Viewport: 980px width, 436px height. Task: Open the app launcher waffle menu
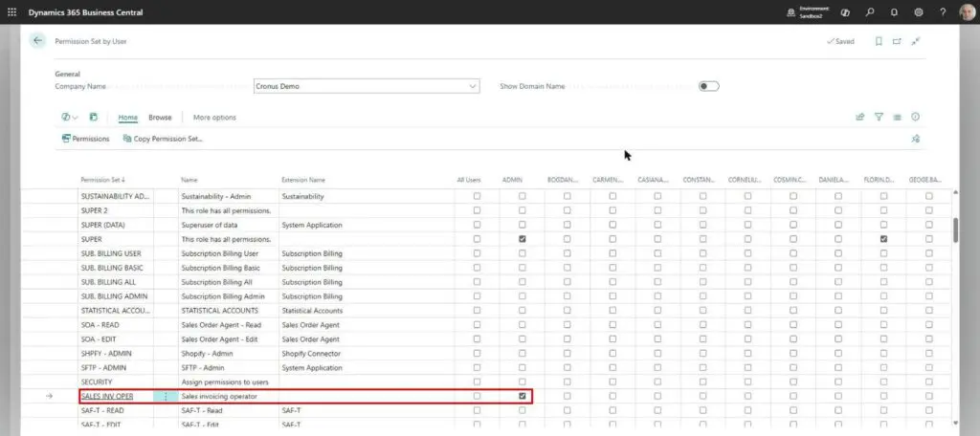pyautogui.click(x=11, y=11)
